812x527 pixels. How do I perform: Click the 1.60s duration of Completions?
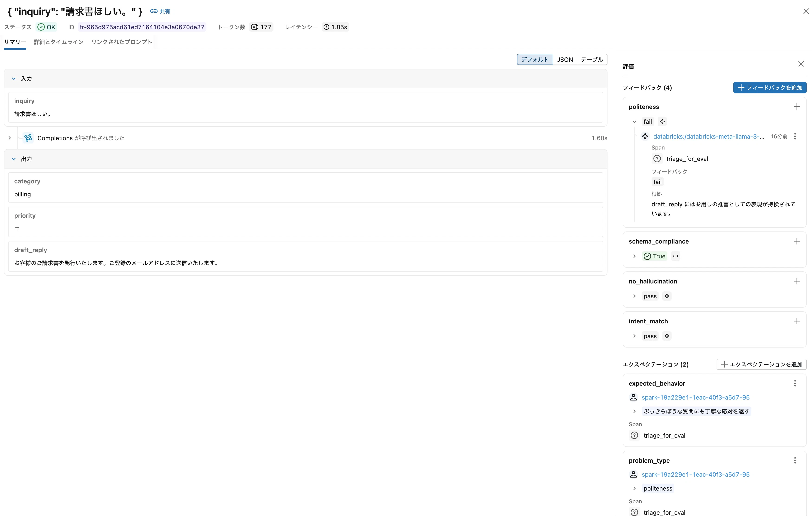(599, 138)
